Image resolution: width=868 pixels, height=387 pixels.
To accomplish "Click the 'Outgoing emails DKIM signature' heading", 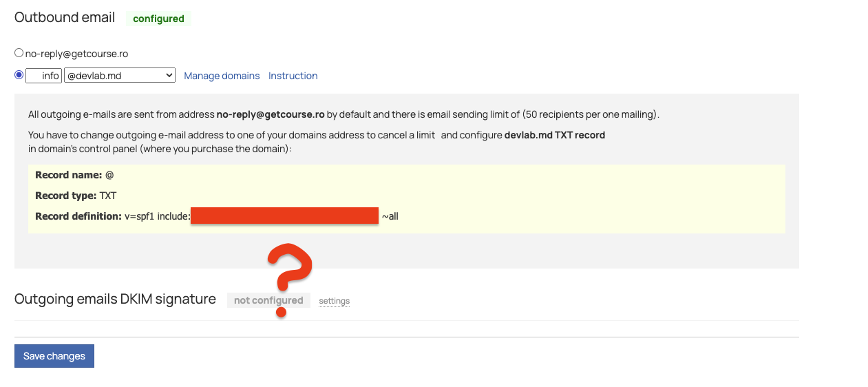I will [115, 300].
